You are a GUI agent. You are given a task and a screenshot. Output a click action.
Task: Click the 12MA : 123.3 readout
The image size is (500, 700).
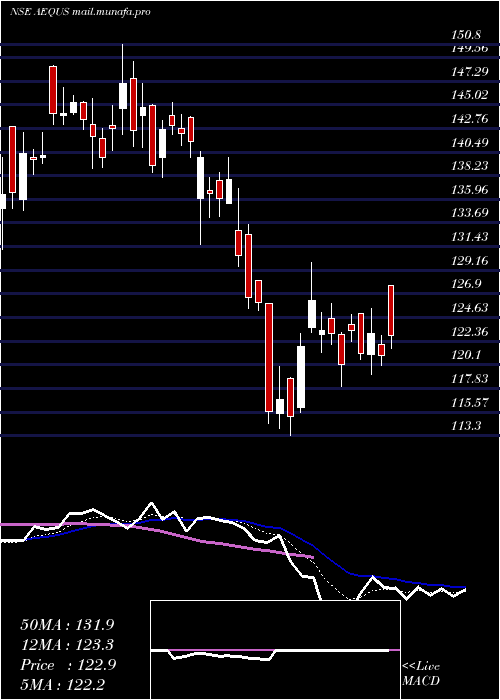68,645
